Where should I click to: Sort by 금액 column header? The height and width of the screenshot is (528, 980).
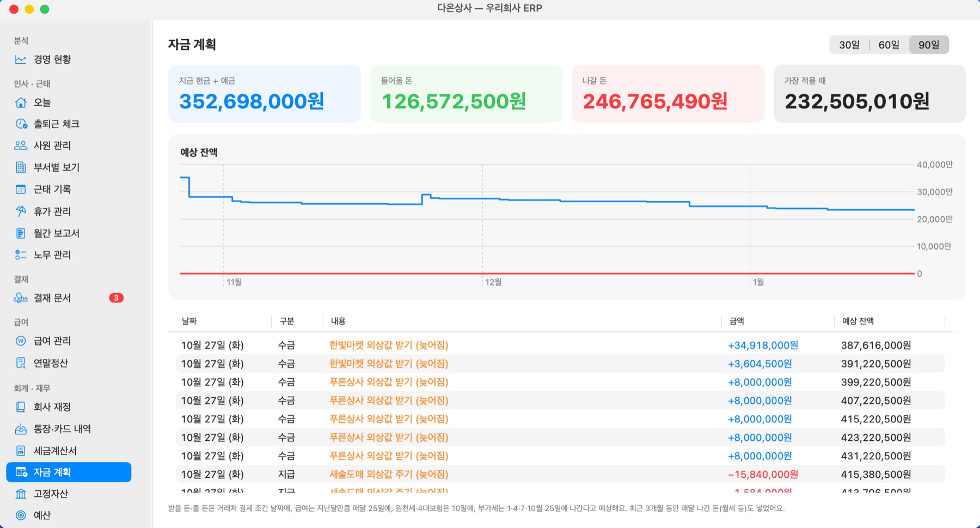click(x=737, y=321)
